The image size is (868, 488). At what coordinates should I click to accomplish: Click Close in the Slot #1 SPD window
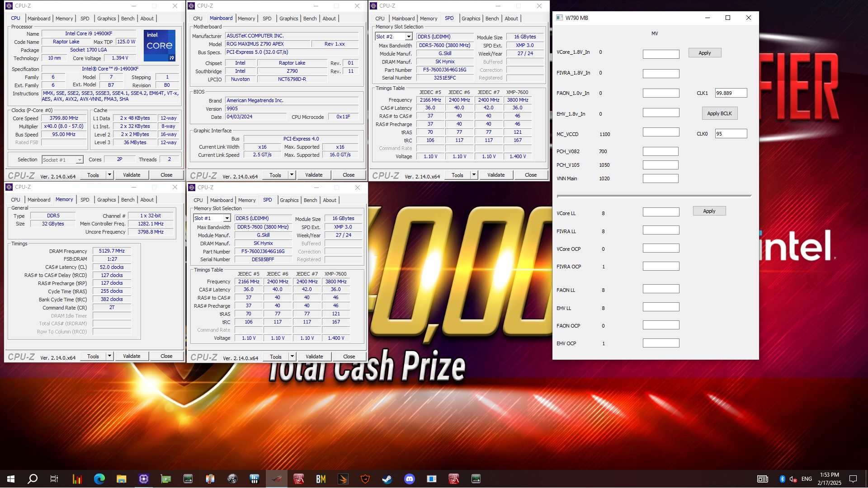pos(349,357)
